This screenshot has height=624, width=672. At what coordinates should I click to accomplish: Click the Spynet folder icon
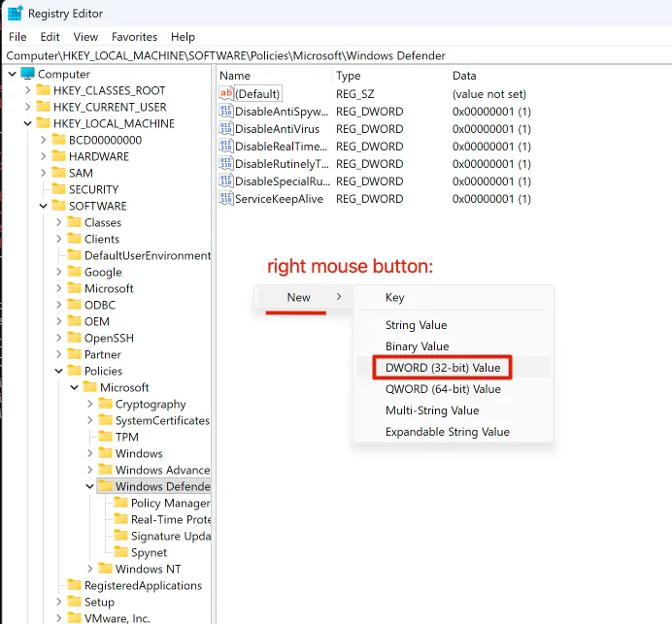click(x=121, y=552)
